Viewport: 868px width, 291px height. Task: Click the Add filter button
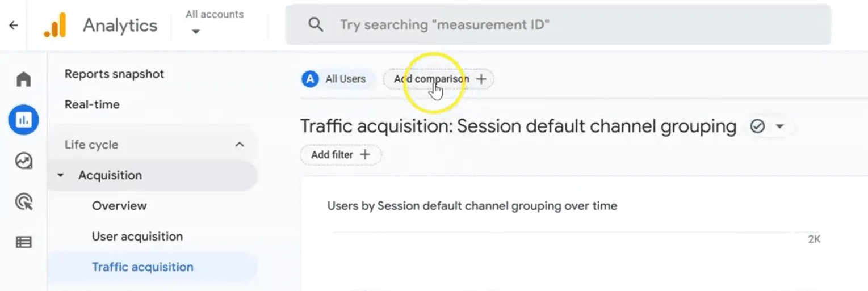click(x=341, y=155)
